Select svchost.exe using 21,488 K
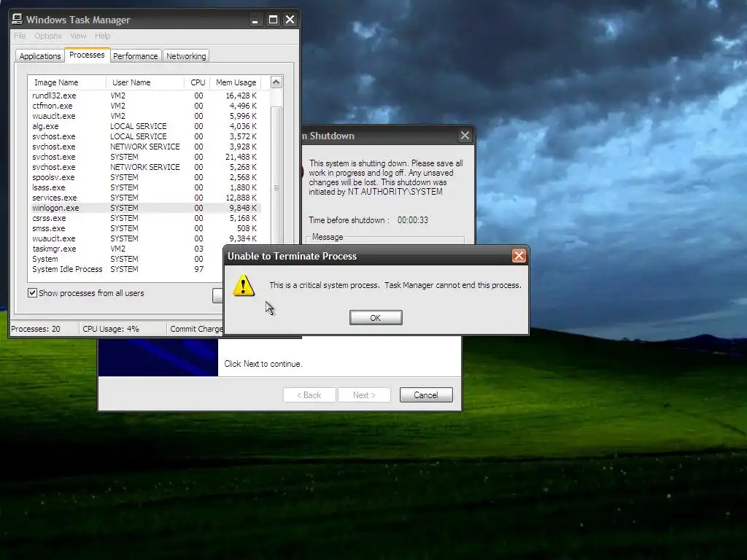This screenshot has height=560, width=747. (145, 157)
